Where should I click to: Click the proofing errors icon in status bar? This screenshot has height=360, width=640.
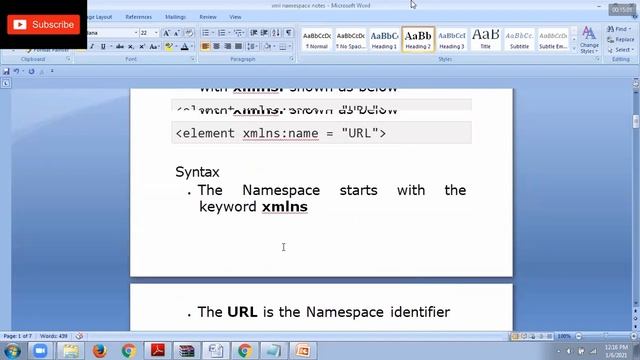79,336
